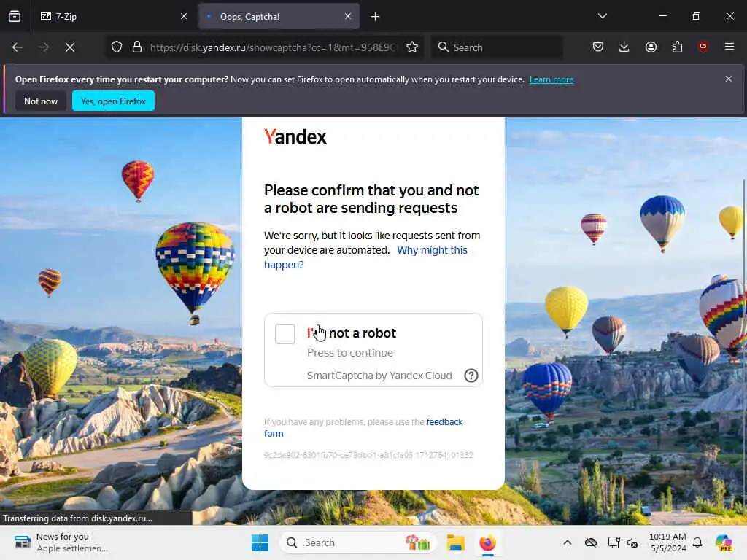Open SmartCaptcha help question mark icon
The width and height of the screenshot is (747, 560).
point(471,376)
